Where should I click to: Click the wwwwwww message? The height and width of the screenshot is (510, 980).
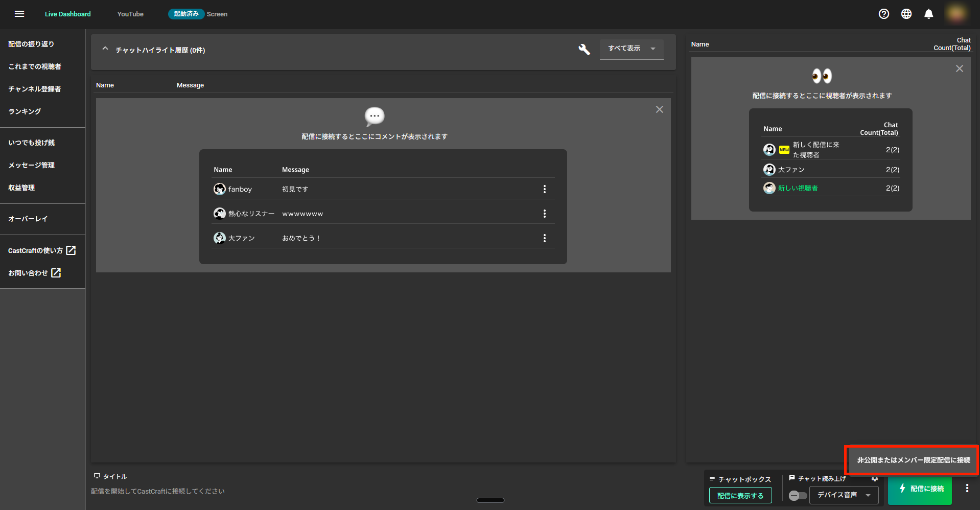pos(302,214)
